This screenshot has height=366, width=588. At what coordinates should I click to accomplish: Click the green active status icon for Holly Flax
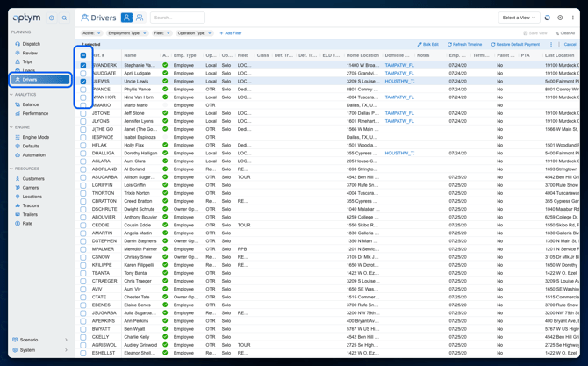[x=165, y=145]
